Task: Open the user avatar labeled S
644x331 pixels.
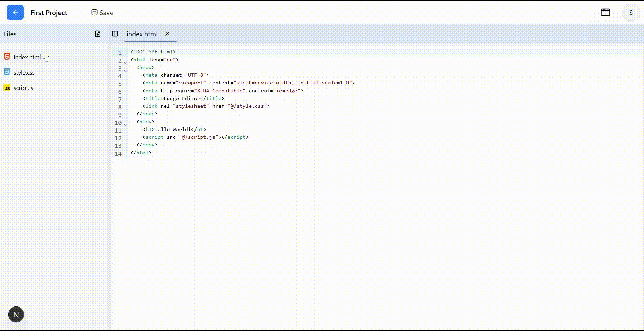Action: (631, 13)
